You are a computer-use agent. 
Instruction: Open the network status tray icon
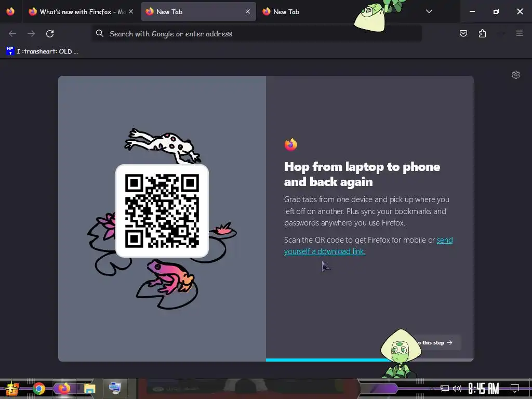(445, 389)
